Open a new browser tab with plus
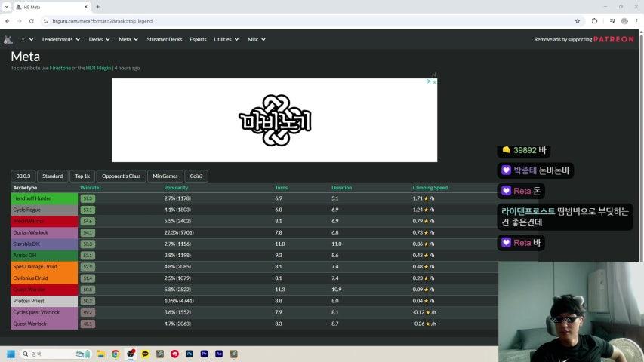 (x=97, y=7)
